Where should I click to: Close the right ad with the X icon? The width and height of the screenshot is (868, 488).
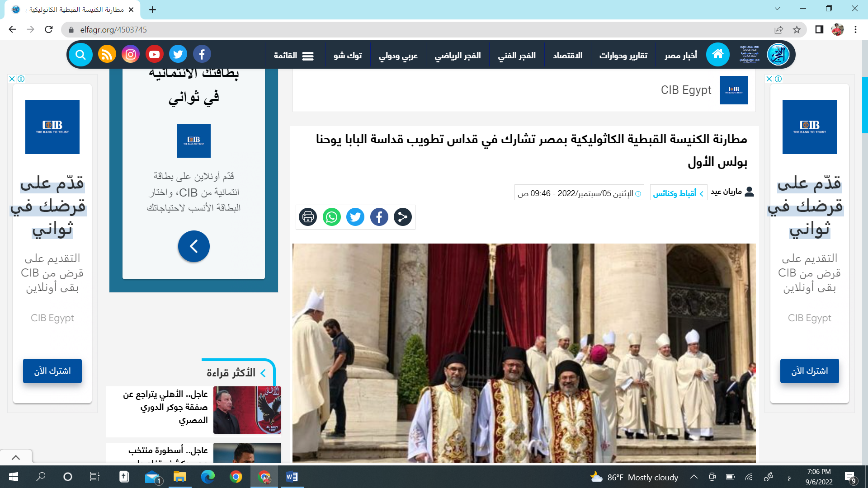coord(769,79)
